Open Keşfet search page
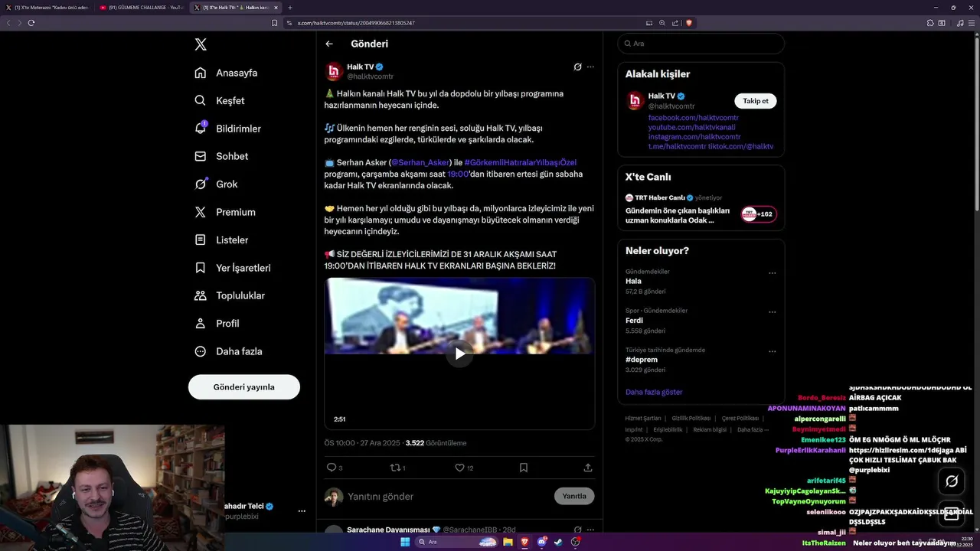 coord(220,100)
